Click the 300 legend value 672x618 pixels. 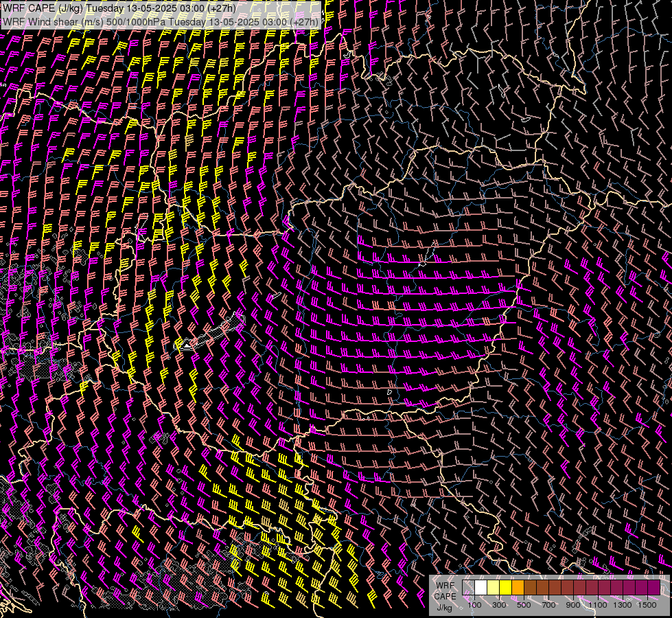pyautogui.click(x=499, y=605)
